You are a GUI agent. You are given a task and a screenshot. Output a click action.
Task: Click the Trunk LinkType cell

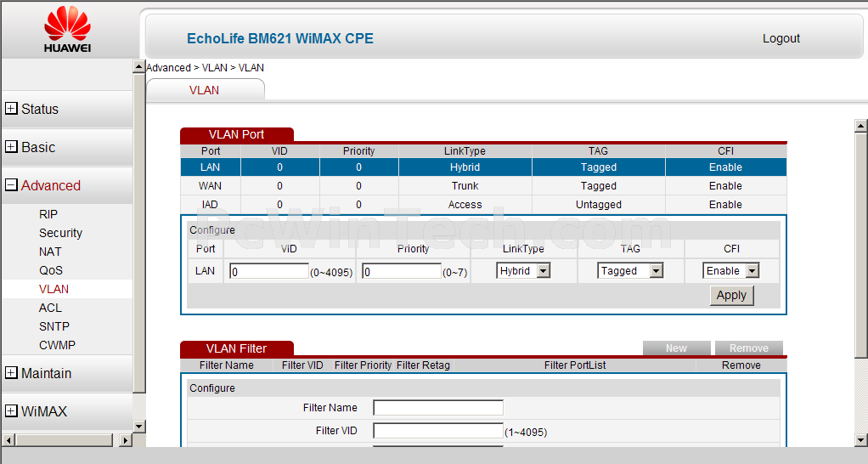465,186
